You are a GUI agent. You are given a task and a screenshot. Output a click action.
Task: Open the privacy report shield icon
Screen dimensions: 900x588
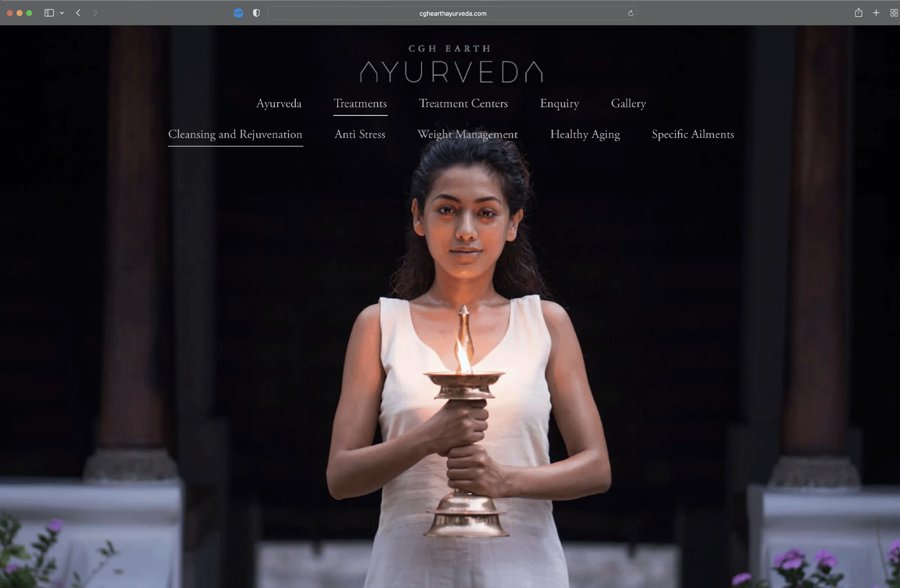tap(256, 13)
